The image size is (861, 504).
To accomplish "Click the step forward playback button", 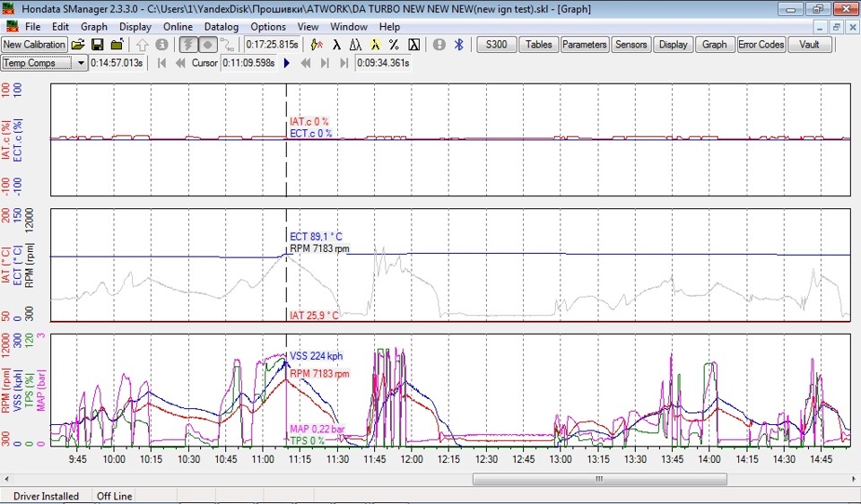I will pos(325,63).
